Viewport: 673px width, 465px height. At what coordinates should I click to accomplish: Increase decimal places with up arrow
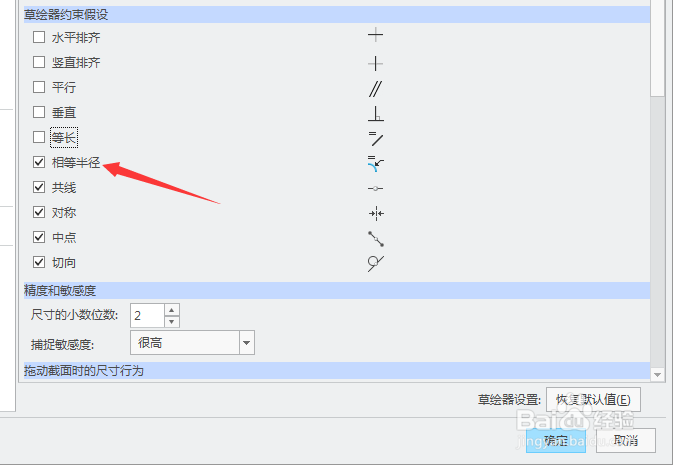coord(172,310)
